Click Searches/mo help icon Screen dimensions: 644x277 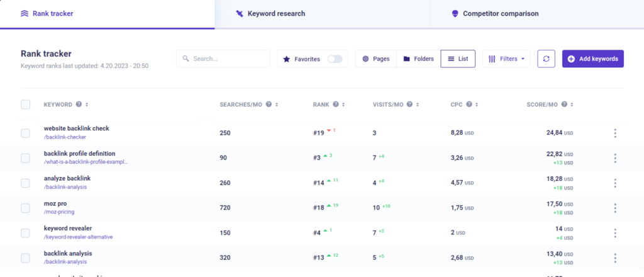click(x=269, y=105)
